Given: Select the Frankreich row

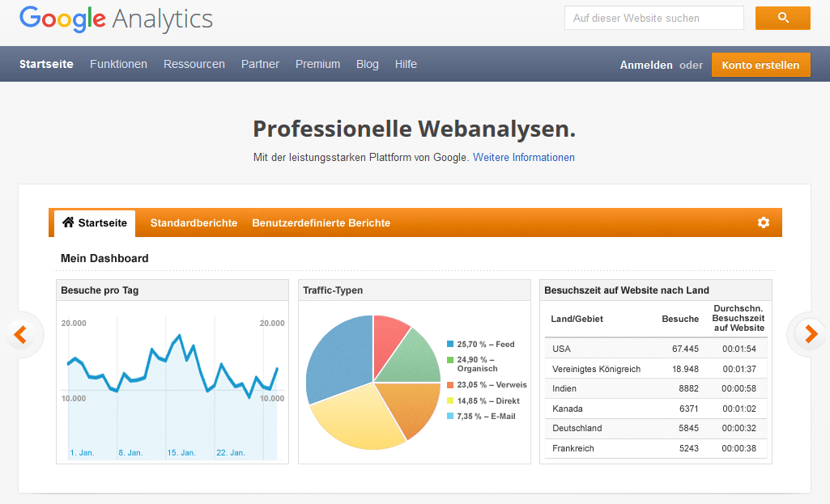Looking at the screenshot, I should tap(656, 448).
